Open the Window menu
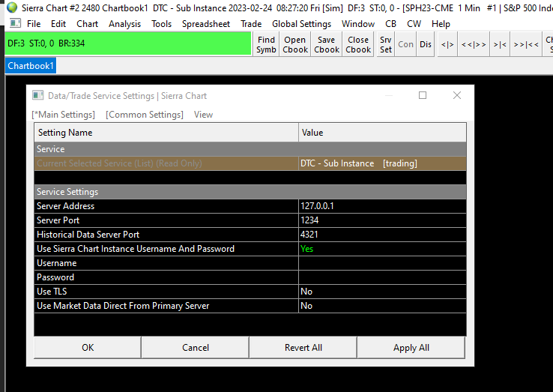The image size is (553, 392). [358, 24]
